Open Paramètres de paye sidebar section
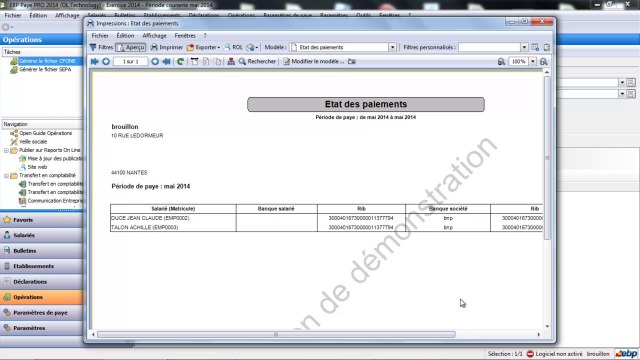Viewport: 640px width, 360px height. coord(41,313)
